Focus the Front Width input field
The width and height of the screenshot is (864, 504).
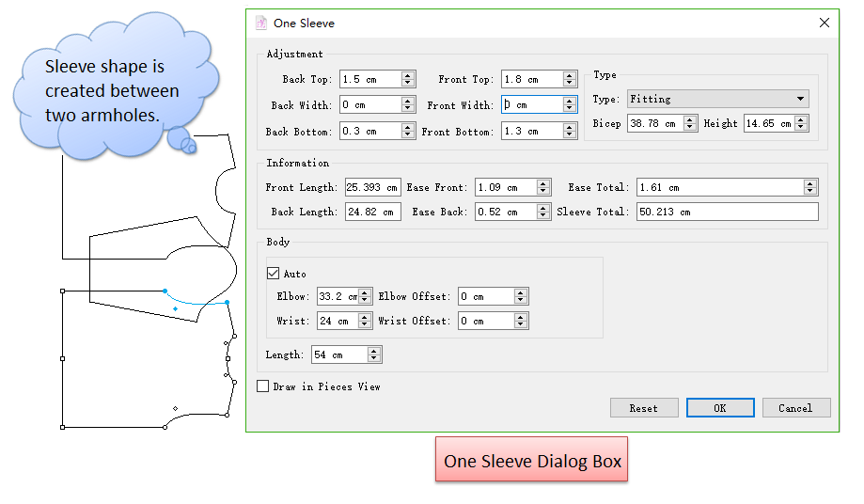[x=530, y=105]
